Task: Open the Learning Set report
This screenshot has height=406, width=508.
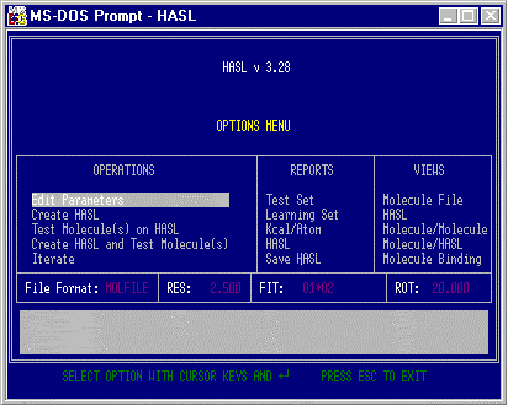Action: click(302, 215)
